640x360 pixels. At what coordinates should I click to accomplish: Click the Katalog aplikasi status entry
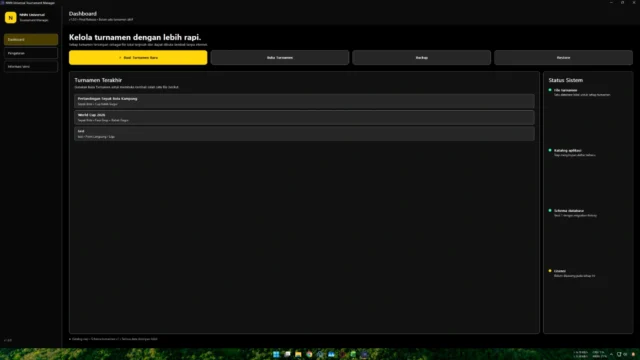point(572,153)
